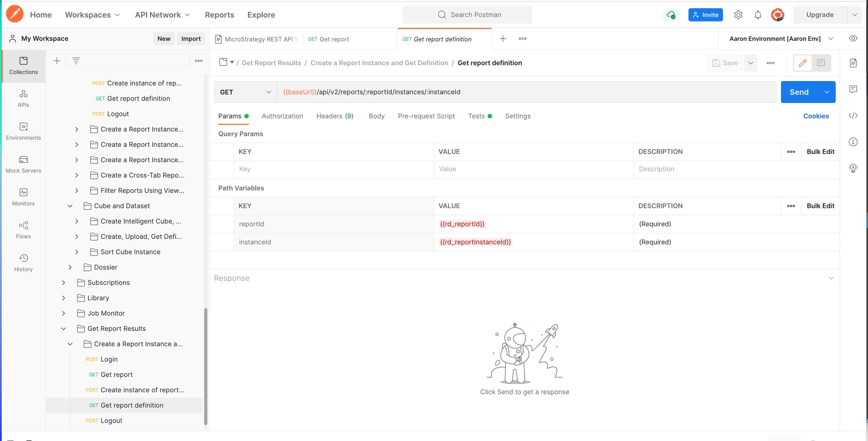The width and height of the screenshot is (868, 441).
Task: Switch to the Authorization tab
Action: (282, 116)
